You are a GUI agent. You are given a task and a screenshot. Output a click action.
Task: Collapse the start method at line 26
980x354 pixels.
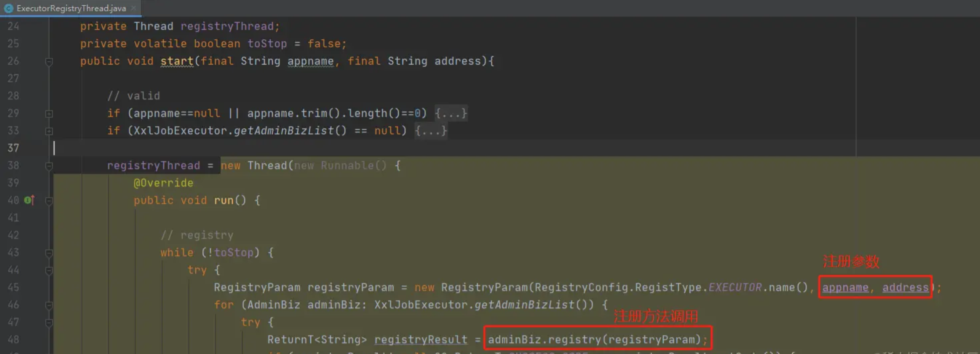coord(49,61)
